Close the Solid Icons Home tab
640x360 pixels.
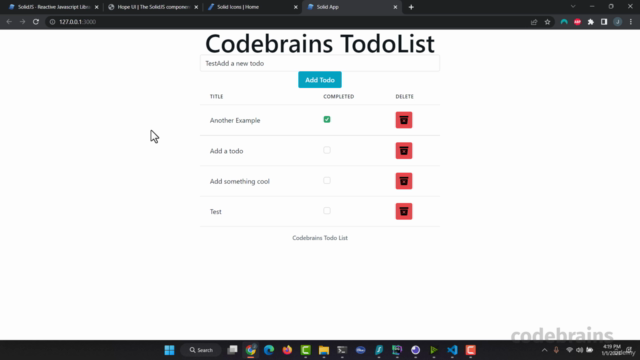click(296, 7)
